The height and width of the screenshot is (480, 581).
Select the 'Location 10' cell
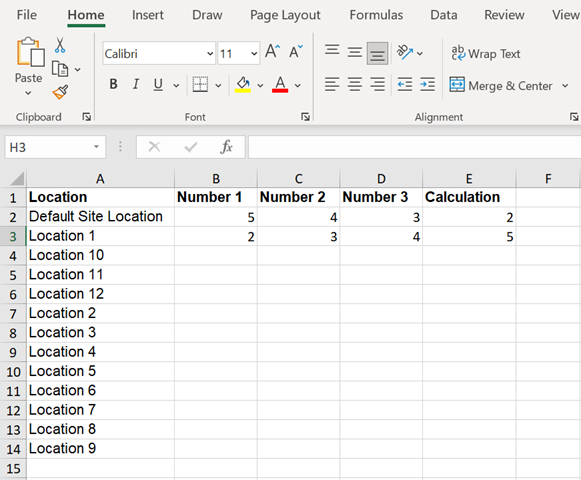click(100, 255)
